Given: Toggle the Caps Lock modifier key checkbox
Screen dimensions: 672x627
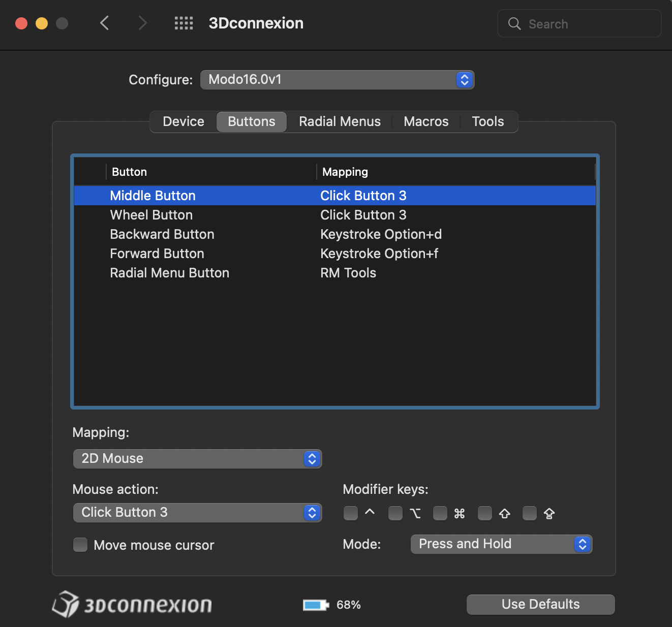Looking at the screenshot, I should (x=530, y=513).
